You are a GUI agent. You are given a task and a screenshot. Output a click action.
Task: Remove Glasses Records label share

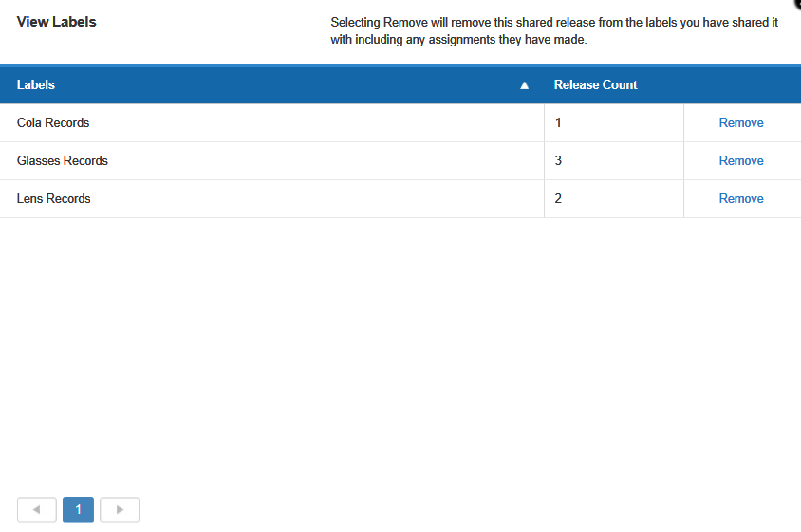pyautogui.click(x=740, y=161)
